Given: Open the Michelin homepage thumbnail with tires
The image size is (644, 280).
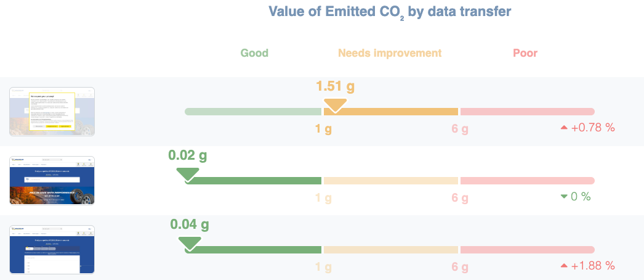Looking at the screenshot, I should click(52, 180).
